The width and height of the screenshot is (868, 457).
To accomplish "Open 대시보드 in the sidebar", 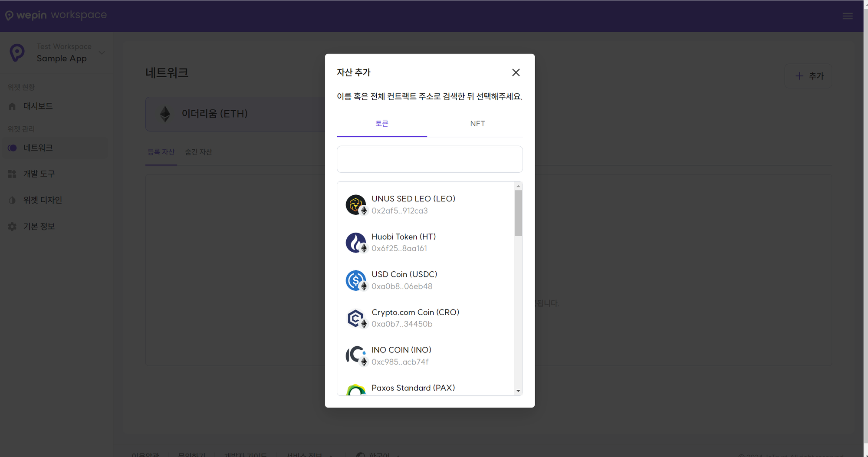I will [x=38, y=106].
